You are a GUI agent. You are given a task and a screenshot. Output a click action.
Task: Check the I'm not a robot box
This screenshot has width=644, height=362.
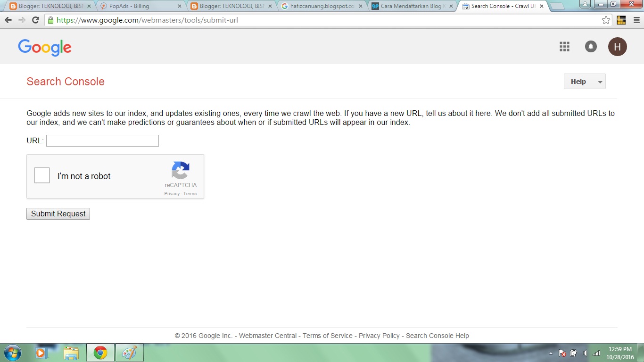[x=42, y=176]
